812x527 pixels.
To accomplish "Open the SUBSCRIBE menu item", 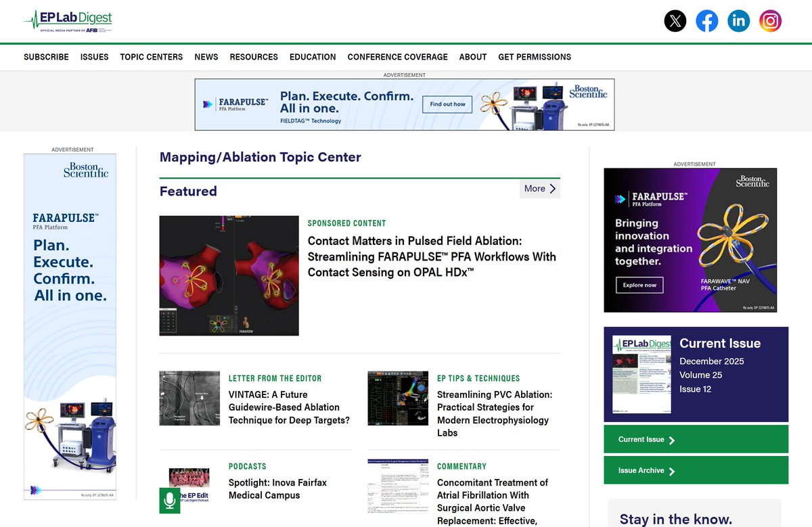I will click(46, 57).
